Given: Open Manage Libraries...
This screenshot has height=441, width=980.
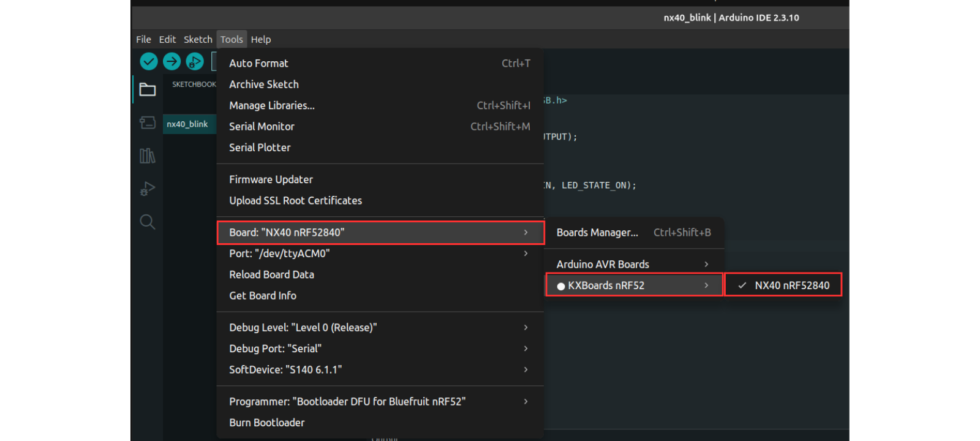Looking at the screenshot, I should point(380,105).
